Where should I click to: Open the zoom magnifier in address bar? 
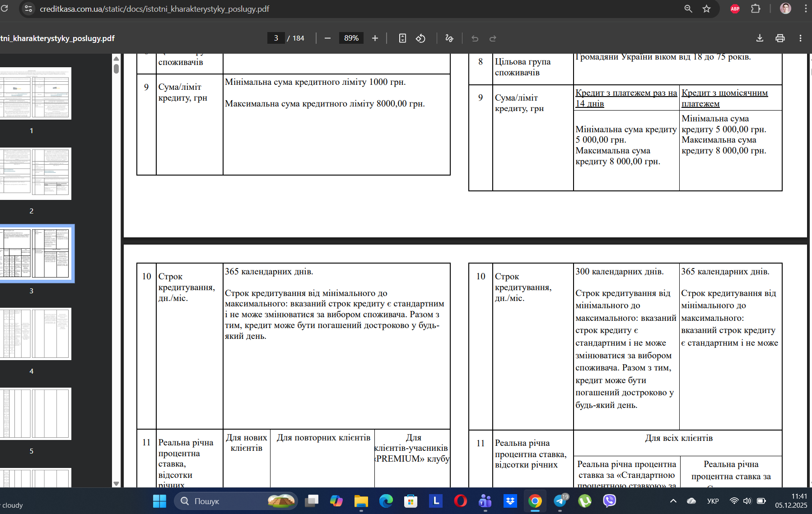pyautogui.click(x=688, y=9)
